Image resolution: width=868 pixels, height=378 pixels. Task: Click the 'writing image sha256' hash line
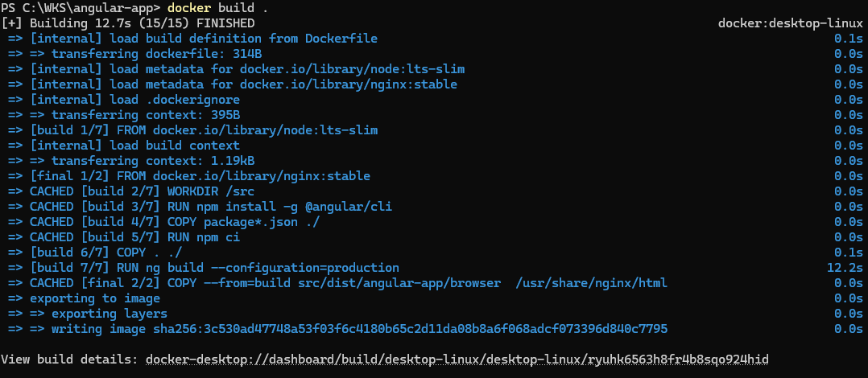(337, 330)
